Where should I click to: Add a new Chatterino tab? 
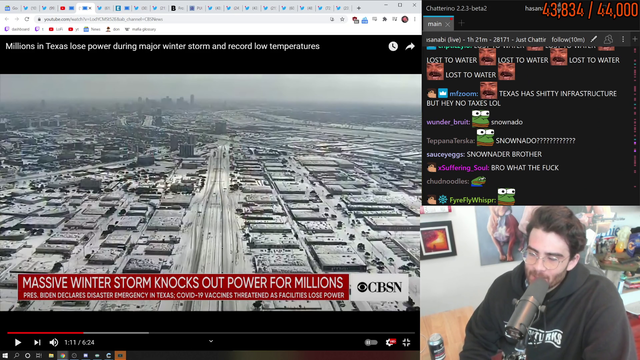462,23
